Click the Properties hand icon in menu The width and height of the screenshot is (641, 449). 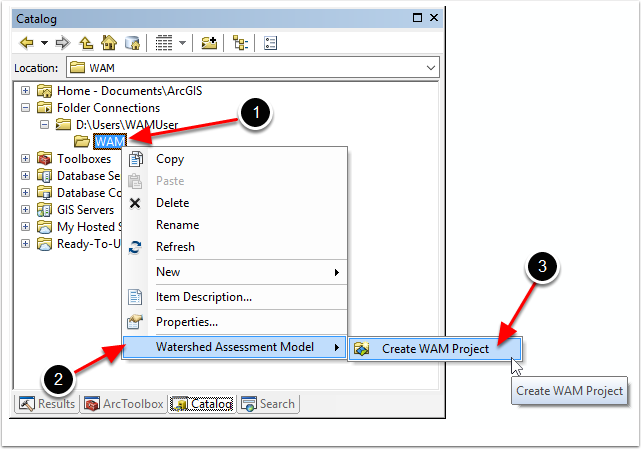[135, 322]
